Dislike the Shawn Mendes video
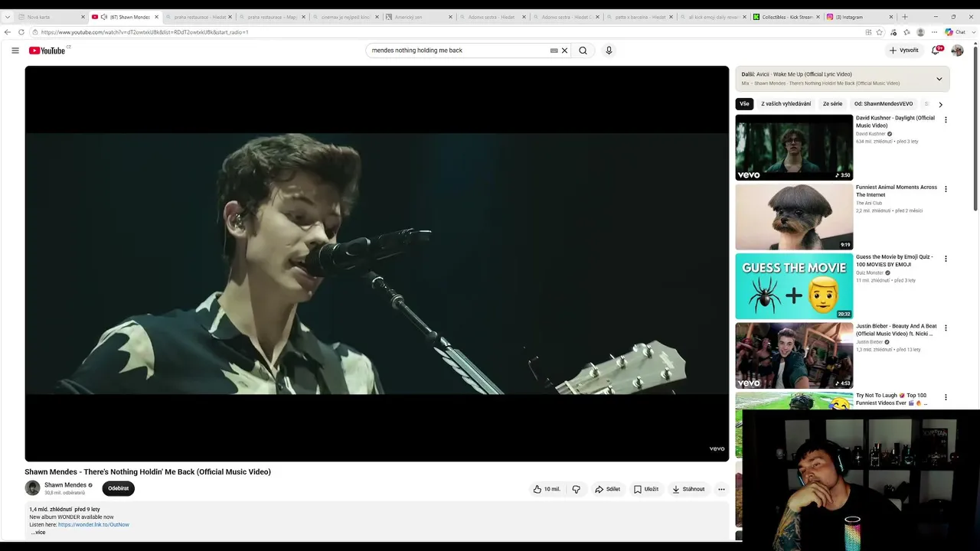 (577, 489)
